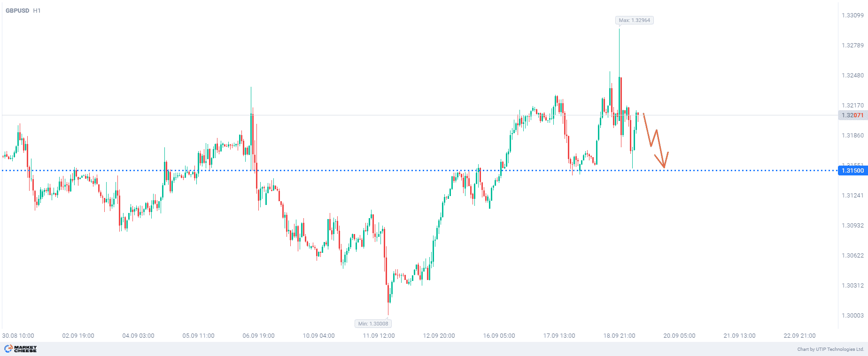Click the blue 1.31500 level label
This screenshot has width=868, height=356.
coord(852,171)
